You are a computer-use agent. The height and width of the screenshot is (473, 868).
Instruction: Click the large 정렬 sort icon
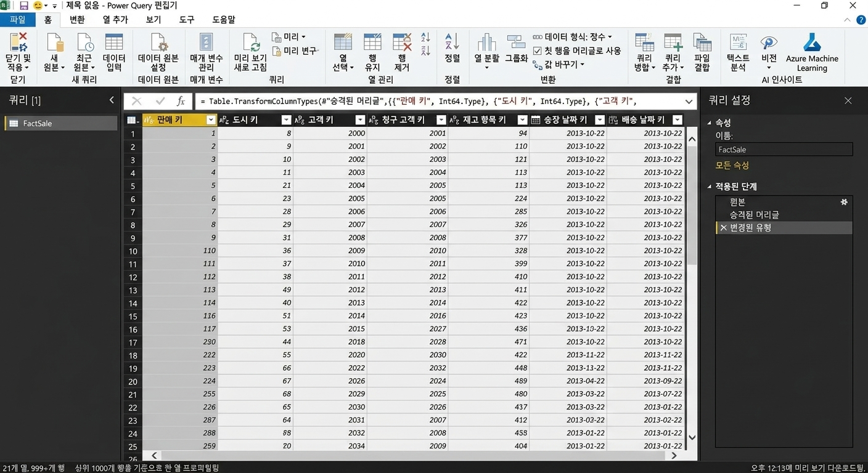452,42
